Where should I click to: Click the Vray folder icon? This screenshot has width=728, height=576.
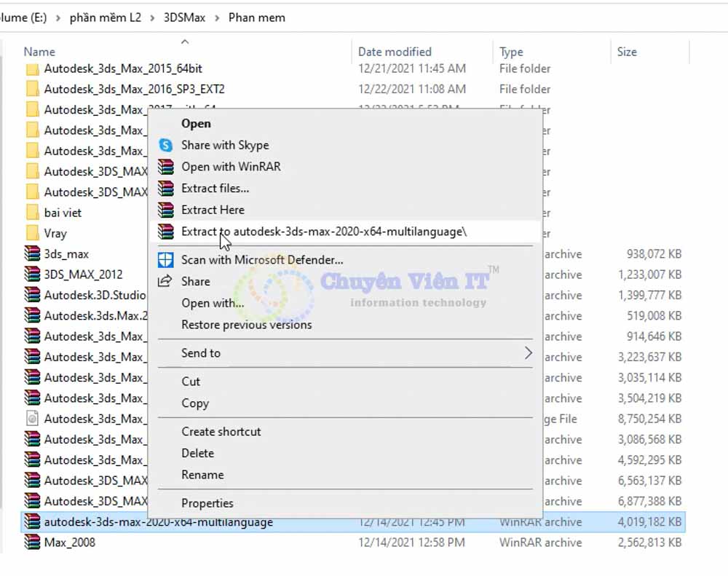click(32, 234)
